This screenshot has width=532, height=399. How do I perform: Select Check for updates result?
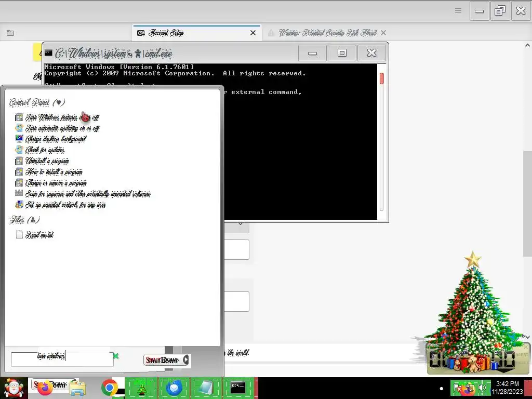(x=39, y=150)
